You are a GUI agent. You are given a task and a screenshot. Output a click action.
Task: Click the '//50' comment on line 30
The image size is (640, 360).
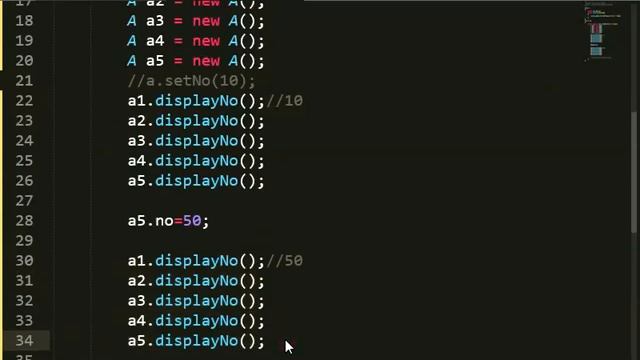click(284, 260)
